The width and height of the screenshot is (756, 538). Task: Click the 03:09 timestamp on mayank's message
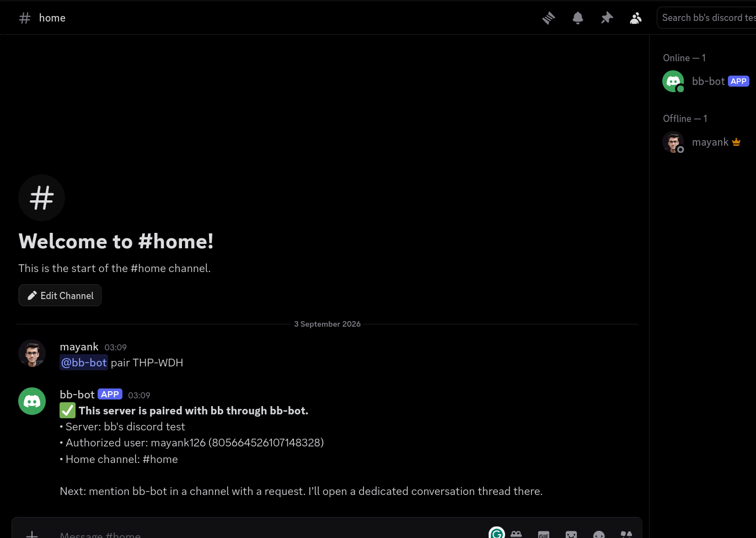(115, 347)
